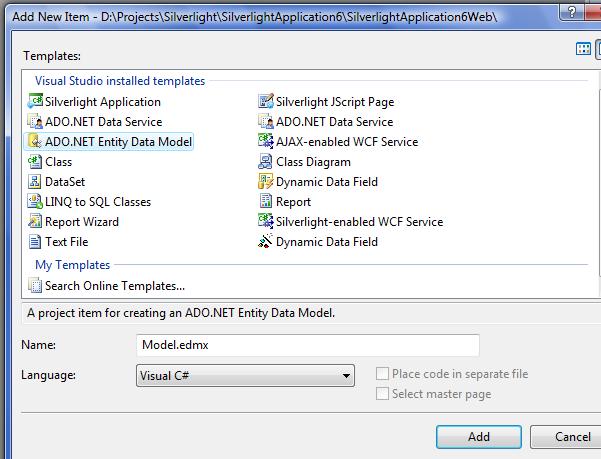
Task: Select the Silverlight Application template icon
Action: (36, 102)
